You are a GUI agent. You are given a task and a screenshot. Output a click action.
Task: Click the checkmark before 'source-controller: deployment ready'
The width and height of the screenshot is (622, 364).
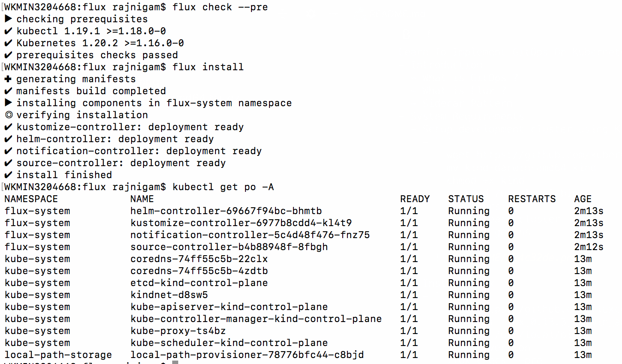coord(8,163)
